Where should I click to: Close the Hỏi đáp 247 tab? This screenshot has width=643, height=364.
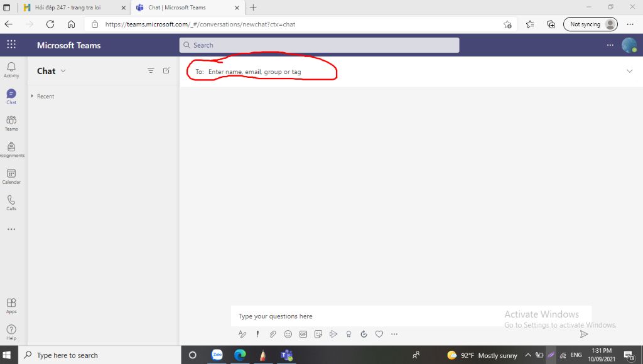tap(124, 8)
